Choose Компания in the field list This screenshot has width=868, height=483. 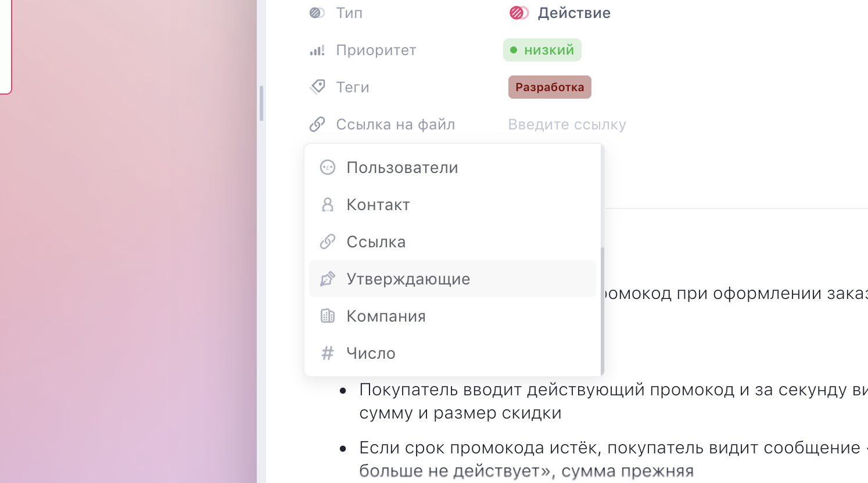453,316
